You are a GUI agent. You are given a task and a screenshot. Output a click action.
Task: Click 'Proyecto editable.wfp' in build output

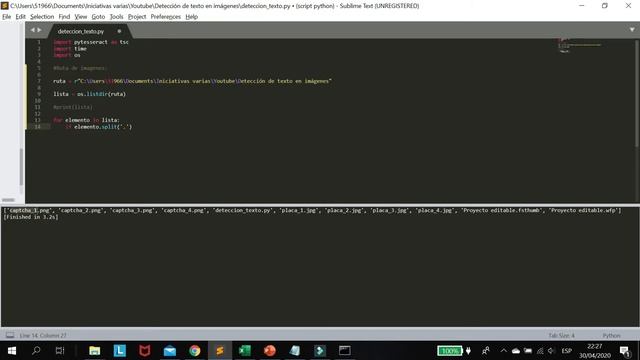(583, 211)
